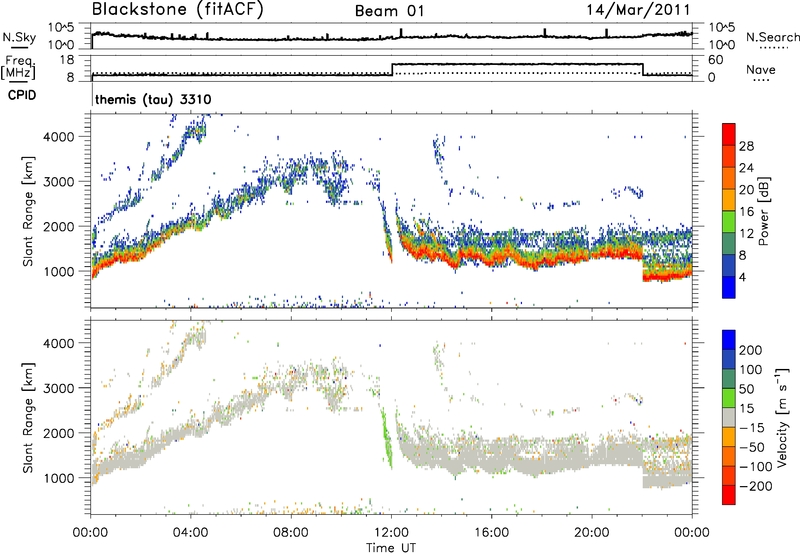The width and height of the screenshot is (800, 554).
Task: Click the 'themis (tau) 3310' text
Action: pos(153,99)
